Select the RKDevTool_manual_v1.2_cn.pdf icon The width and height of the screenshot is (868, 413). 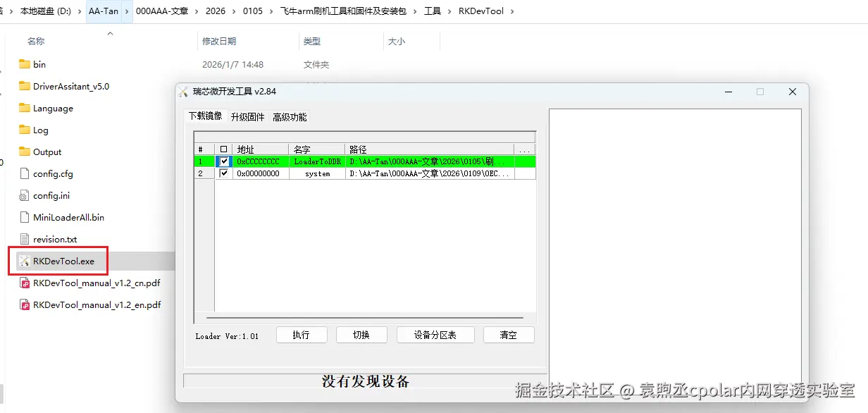[x=25, y=283]
